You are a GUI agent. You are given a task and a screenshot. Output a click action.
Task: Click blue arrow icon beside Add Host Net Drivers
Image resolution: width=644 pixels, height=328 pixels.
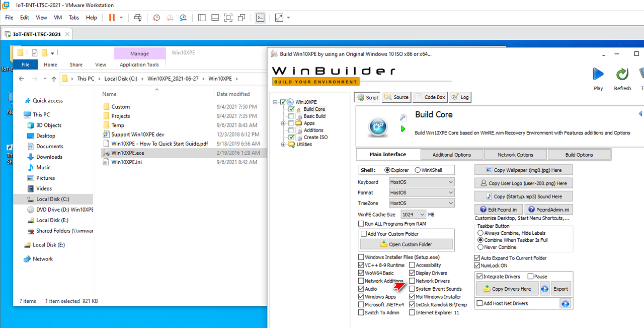point(565,303)
